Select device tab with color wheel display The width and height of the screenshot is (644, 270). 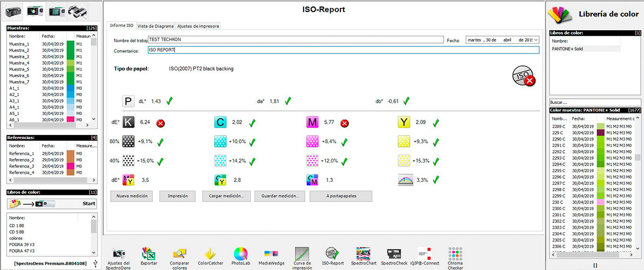coord(34,11)
